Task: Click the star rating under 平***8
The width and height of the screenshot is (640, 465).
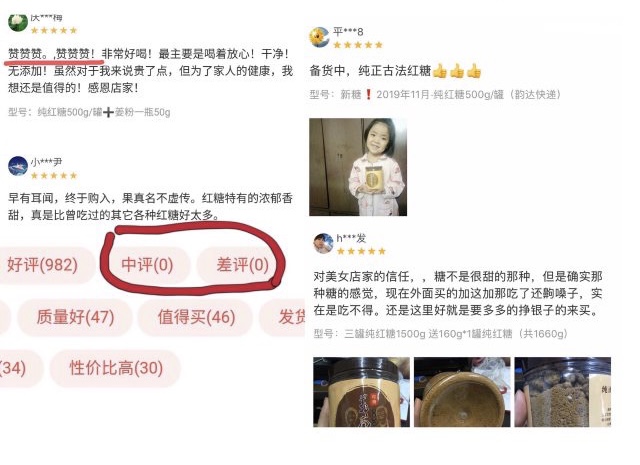Action: tap(358, 45)
